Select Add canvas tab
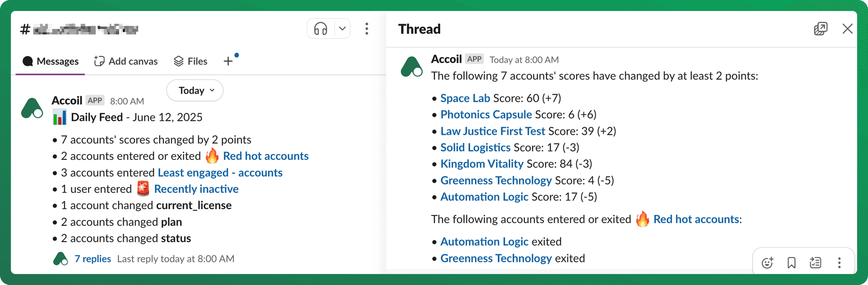 tap(126, 61)
